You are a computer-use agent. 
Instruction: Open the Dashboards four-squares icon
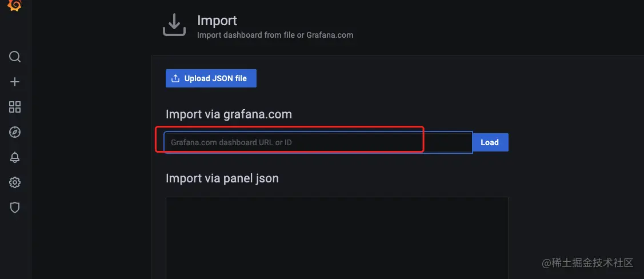point(15,107)
